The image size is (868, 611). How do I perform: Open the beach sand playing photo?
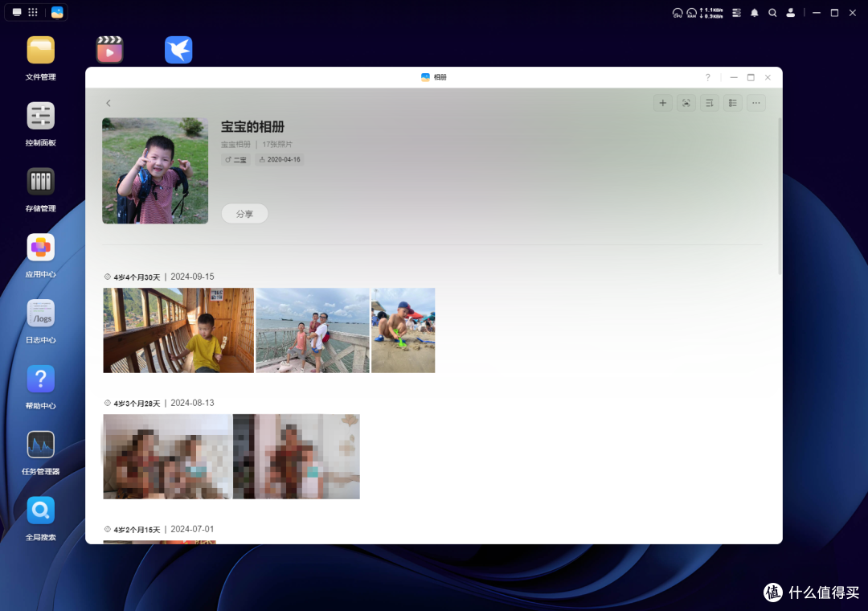tap(403, 330)
